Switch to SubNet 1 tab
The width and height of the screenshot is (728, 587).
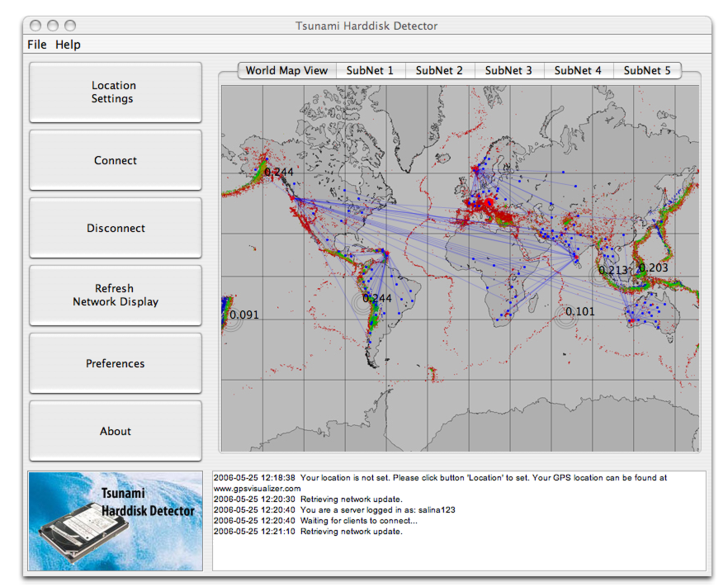(370, 70)
